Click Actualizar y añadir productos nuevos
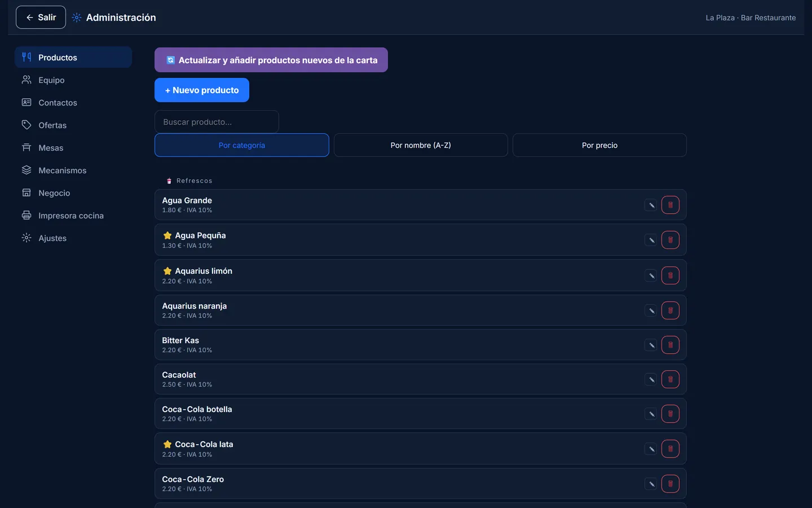 271,60
